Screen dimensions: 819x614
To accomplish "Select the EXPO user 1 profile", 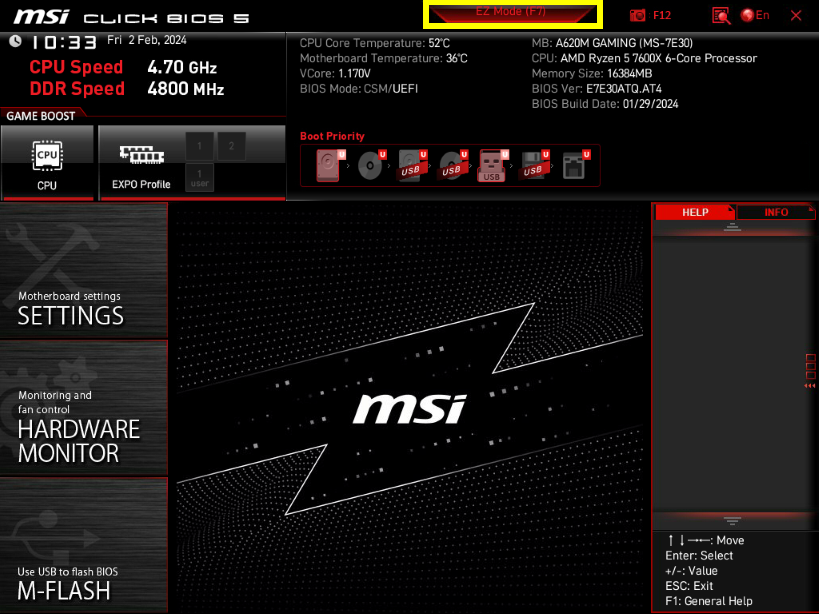I will click(200, 178).
